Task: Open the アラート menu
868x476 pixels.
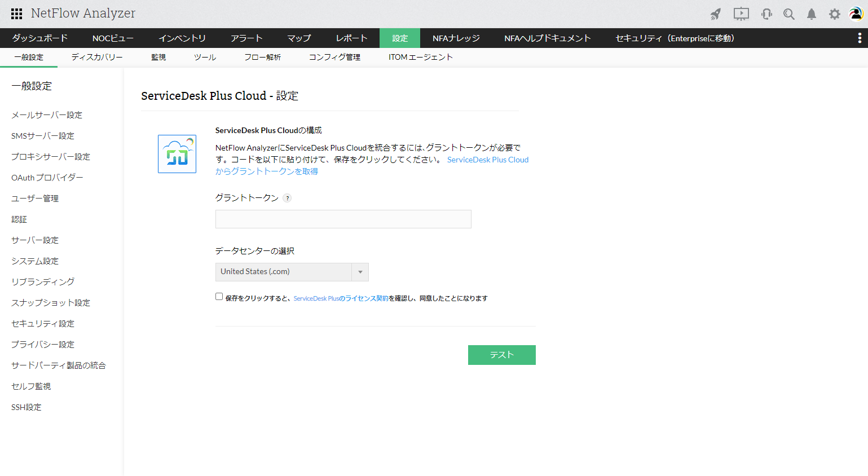Action: [x=246, y=38]
